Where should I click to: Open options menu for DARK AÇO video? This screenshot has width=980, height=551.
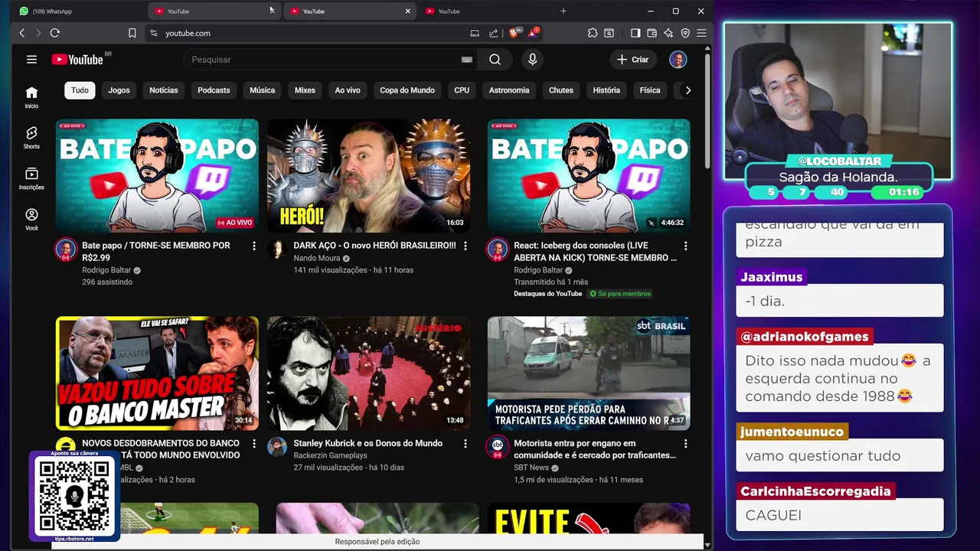point(465,246)
